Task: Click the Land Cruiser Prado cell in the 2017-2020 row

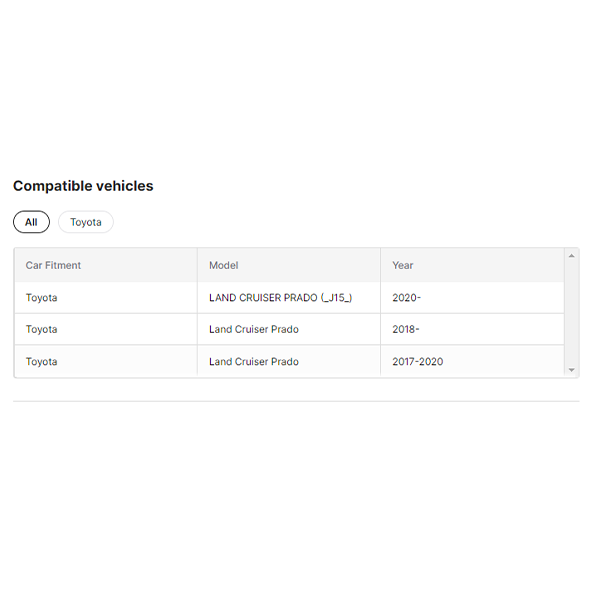Action: pyautogui.click(x=253, y=362)
